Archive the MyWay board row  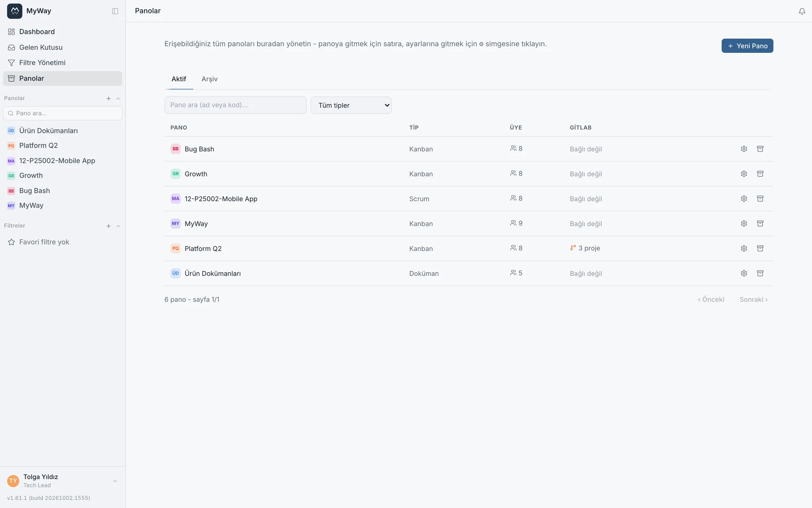click(760, 224)
